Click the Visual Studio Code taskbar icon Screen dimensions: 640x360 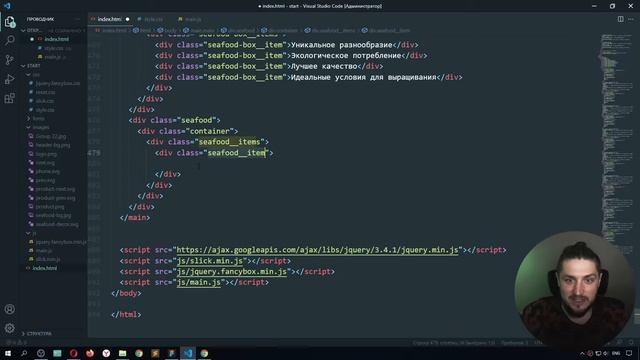coord(188,353)
